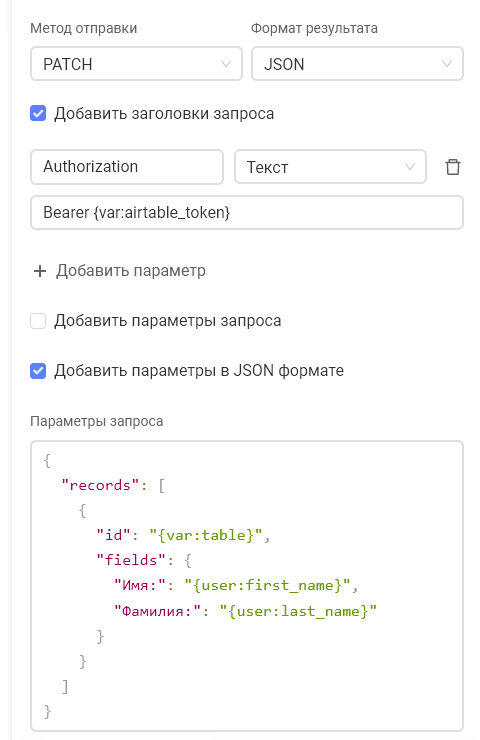Click the chevron arrow in the JSON selector
Image resolution: width=480 pixels, height=740 pixels.
click(446, 64)
